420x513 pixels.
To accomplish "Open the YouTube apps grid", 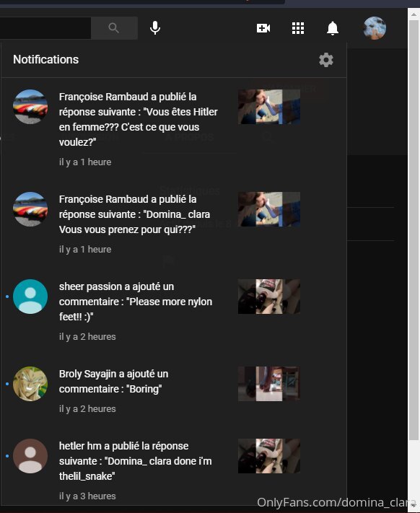I will (298, 28).
